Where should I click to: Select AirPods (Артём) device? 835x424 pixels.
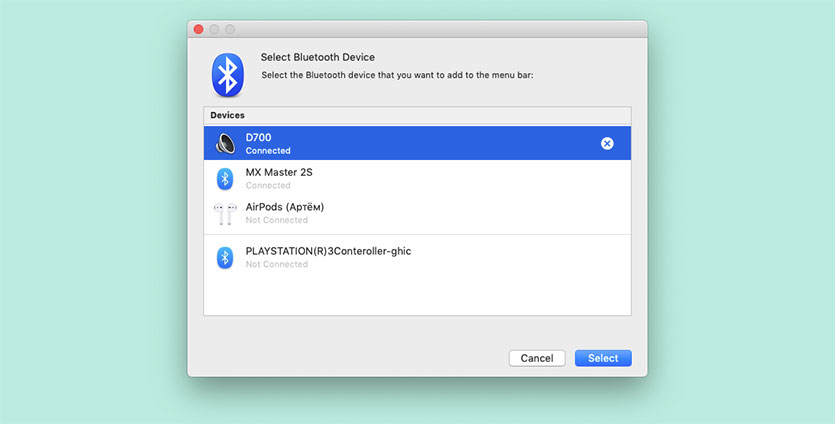coord(418,213)
